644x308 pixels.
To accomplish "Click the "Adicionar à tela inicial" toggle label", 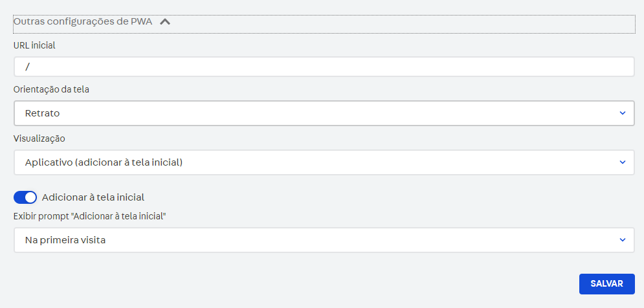I will tap(93, 197).
